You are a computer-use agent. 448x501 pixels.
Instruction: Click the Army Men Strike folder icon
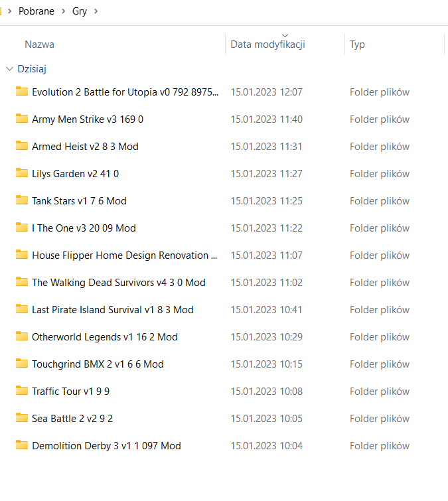(22, 118)
